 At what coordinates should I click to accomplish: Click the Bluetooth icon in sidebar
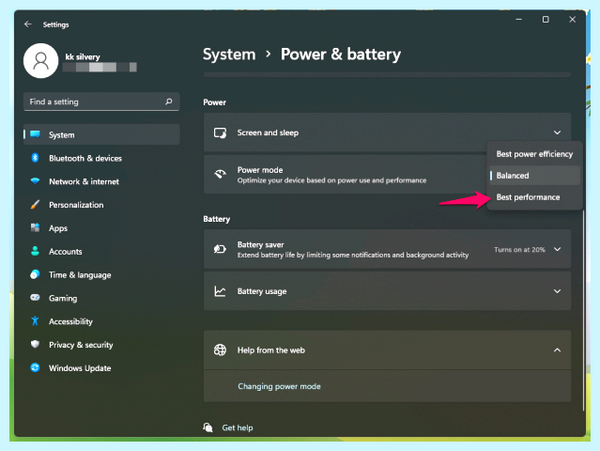click(x=35, y=158)
